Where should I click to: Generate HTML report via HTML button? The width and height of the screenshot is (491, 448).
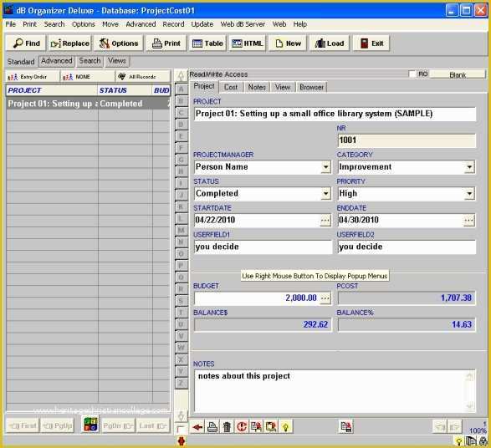248,43
